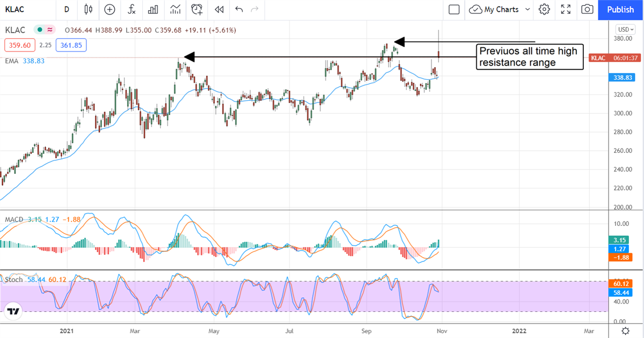Select the MACD indicator legend label
This screenshot has width=644, height=338.
15,219
